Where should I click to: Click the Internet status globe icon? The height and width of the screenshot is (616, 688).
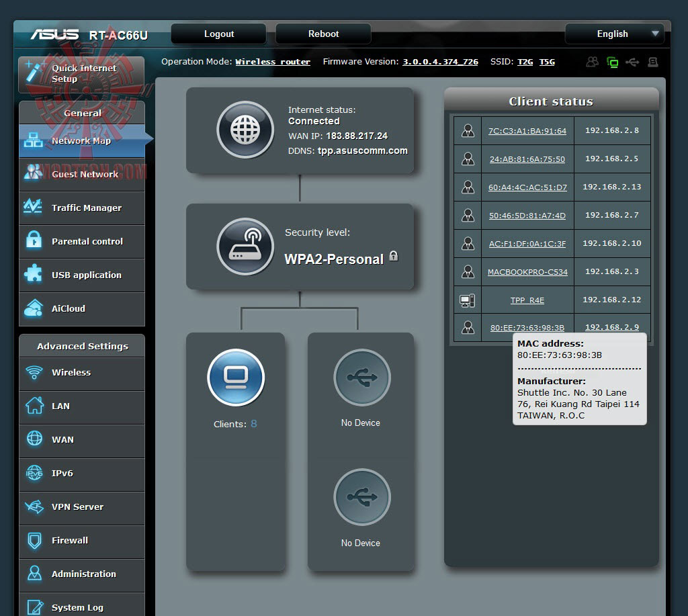[245, 130]
